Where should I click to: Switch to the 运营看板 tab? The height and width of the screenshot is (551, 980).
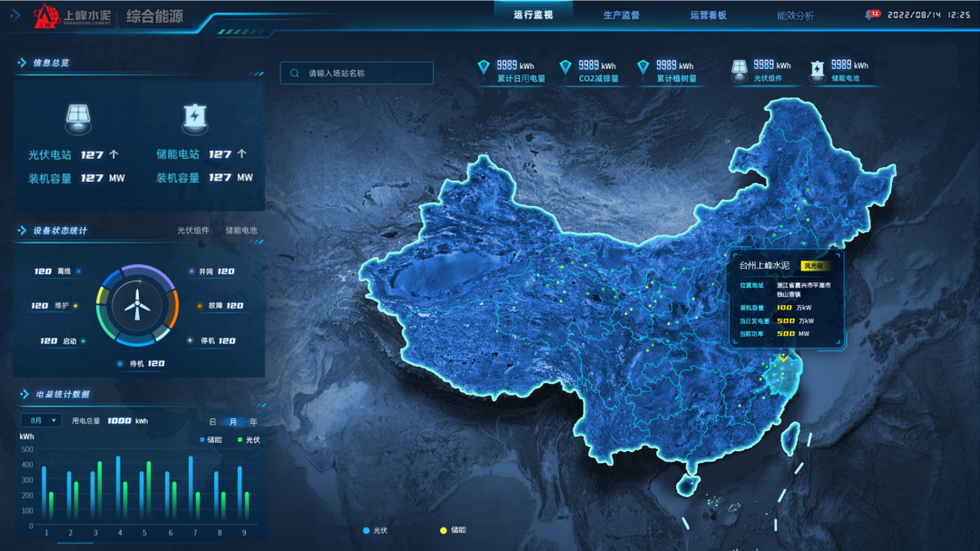pos(708,15)
